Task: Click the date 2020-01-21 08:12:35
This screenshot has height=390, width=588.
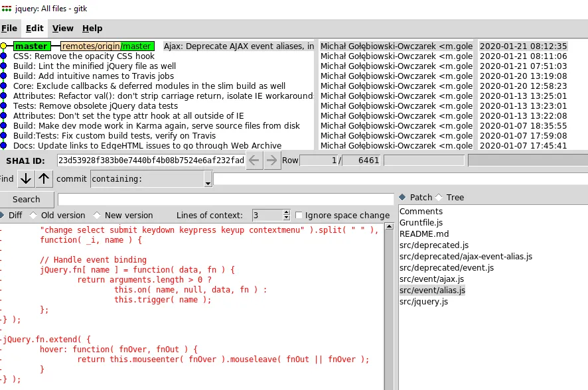Action: coord(523,46)
